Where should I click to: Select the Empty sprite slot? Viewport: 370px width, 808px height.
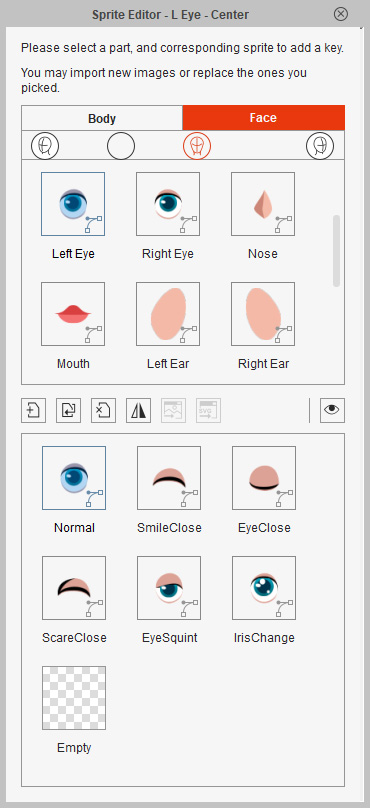coord(74,698)
